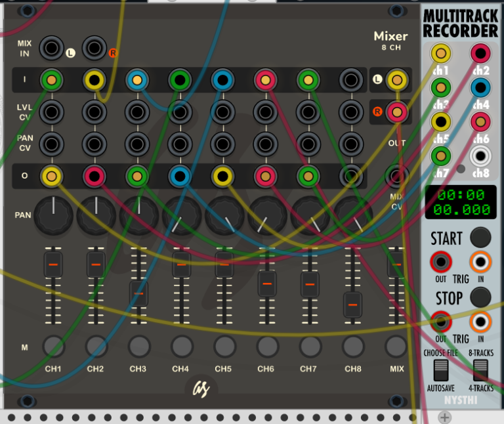Click the channel 4 PAN knob
Screen dimensions: 504x424
tap(182, 215)
